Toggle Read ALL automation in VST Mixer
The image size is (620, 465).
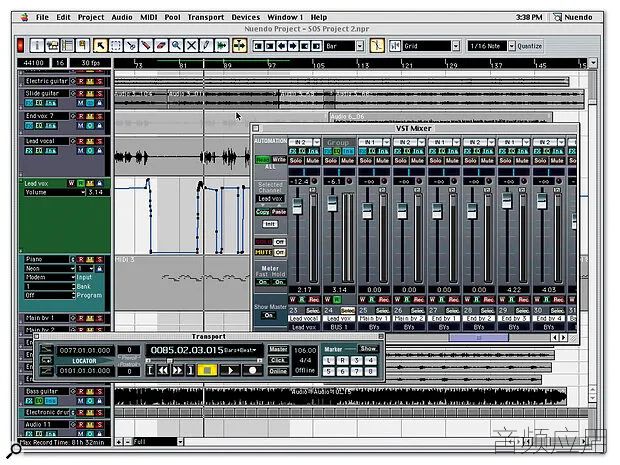tap(263, 159)
